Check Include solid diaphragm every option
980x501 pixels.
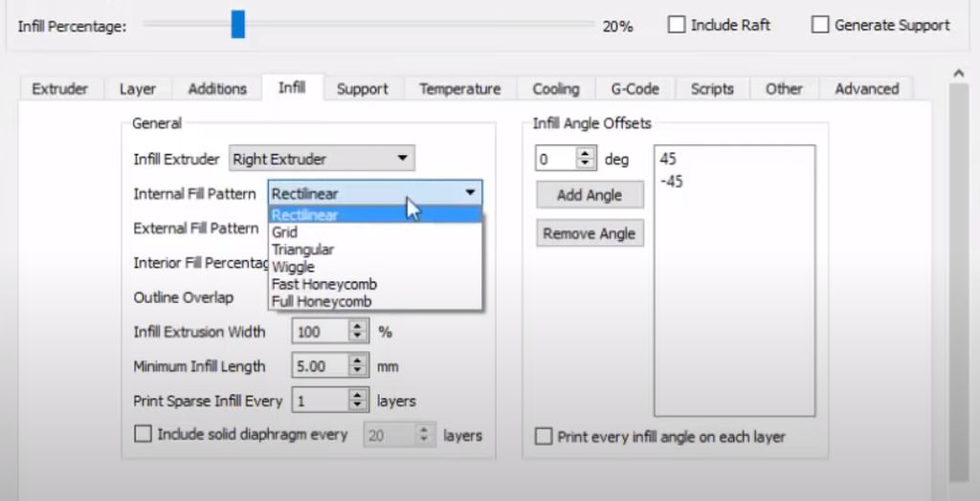point(144,434)
